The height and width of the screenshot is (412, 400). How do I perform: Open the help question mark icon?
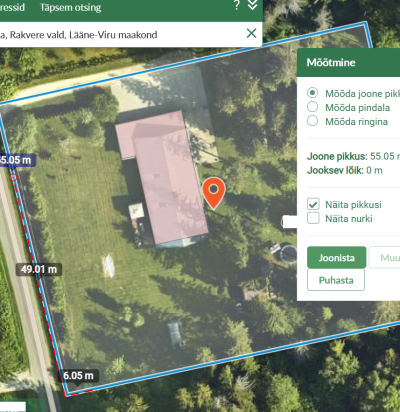click(x=237, y=5)
